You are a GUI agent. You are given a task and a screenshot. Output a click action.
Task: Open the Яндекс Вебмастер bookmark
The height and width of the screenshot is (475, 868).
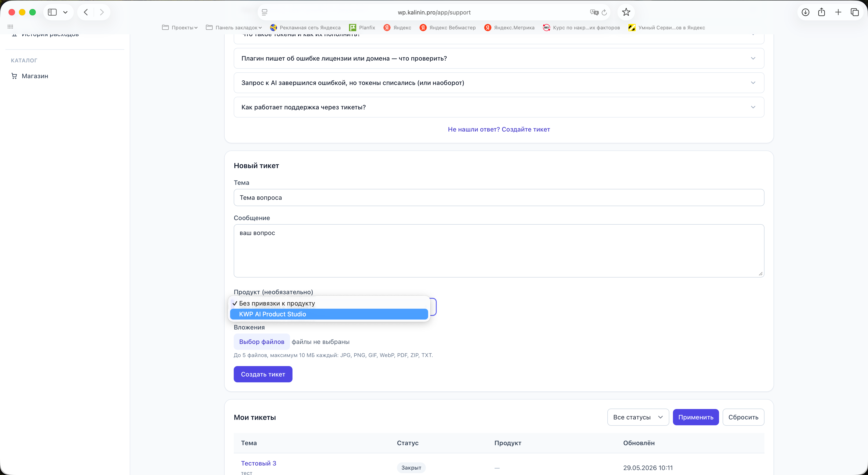coord(448,28)
